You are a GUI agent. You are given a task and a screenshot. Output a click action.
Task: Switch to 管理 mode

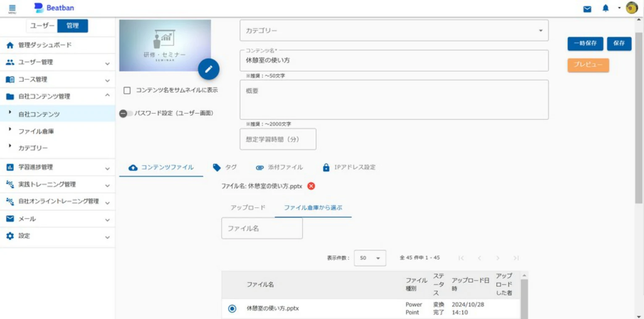pyautogui.click(x=73, y=26)
